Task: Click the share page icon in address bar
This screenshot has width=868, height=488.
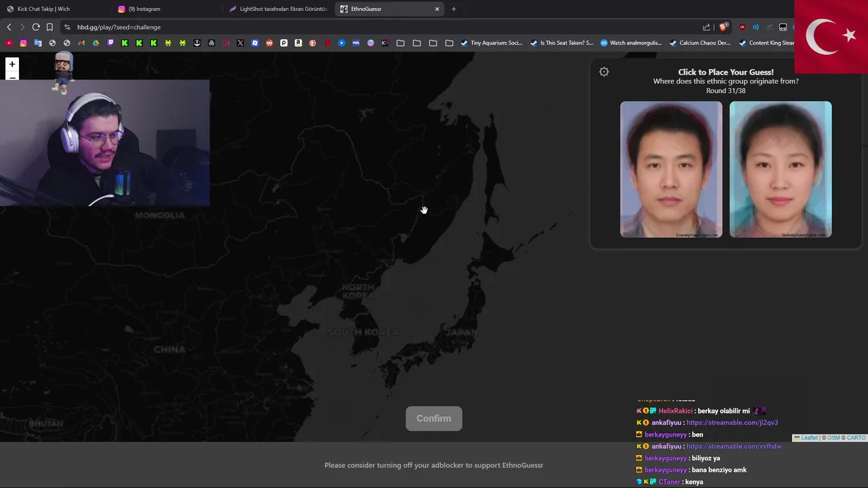Action: tap(707, 27)
